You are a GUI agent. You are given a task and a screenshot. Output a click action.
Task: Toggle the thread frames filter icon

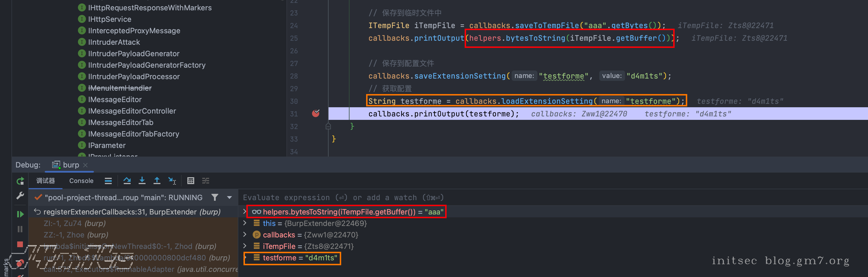click(x=215, y=197)
